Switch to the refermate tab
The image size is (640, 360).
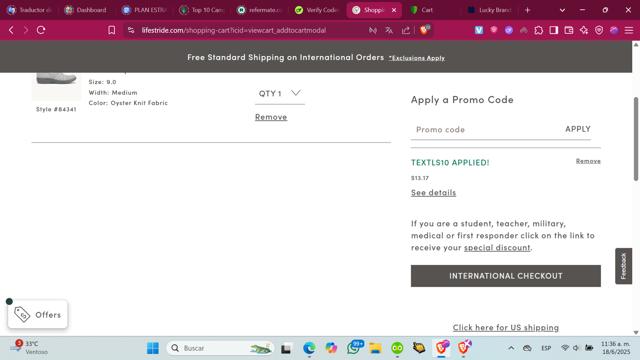pos(260,10)
